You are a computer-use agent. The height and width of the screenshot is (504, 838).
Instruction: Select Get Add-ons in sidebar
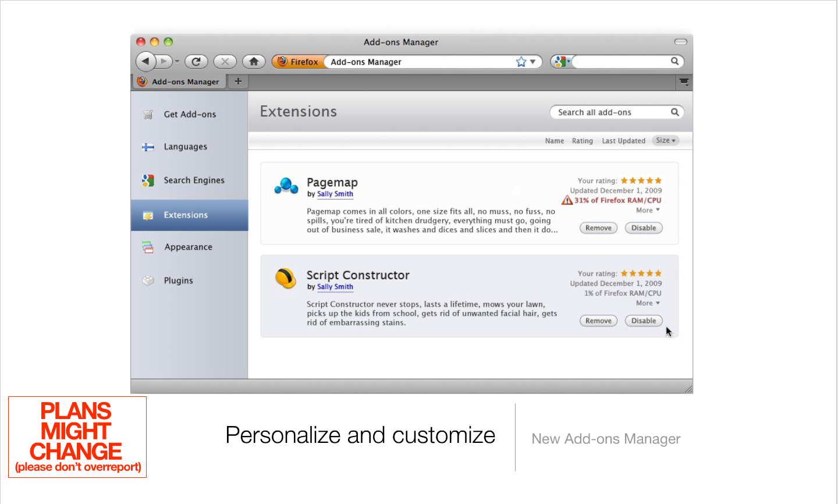pyautogui.click(x=190, y=115)
